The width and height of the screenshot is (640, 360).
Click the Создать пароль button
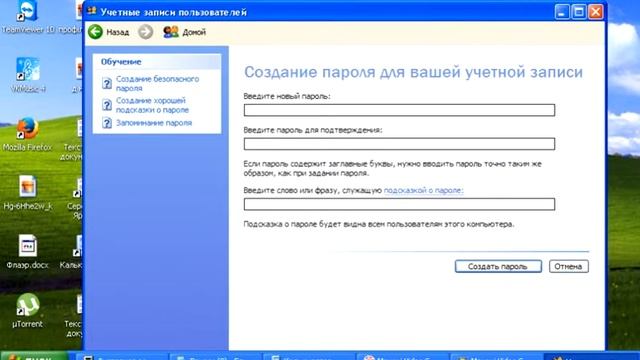point(498,267)
